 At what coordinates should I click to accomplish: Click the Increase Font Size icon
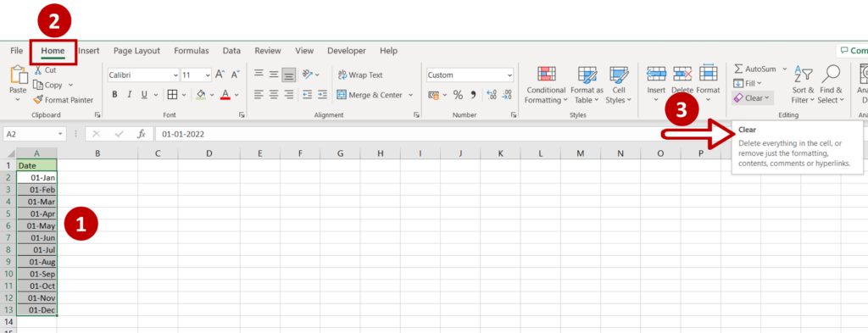point(220,75)
